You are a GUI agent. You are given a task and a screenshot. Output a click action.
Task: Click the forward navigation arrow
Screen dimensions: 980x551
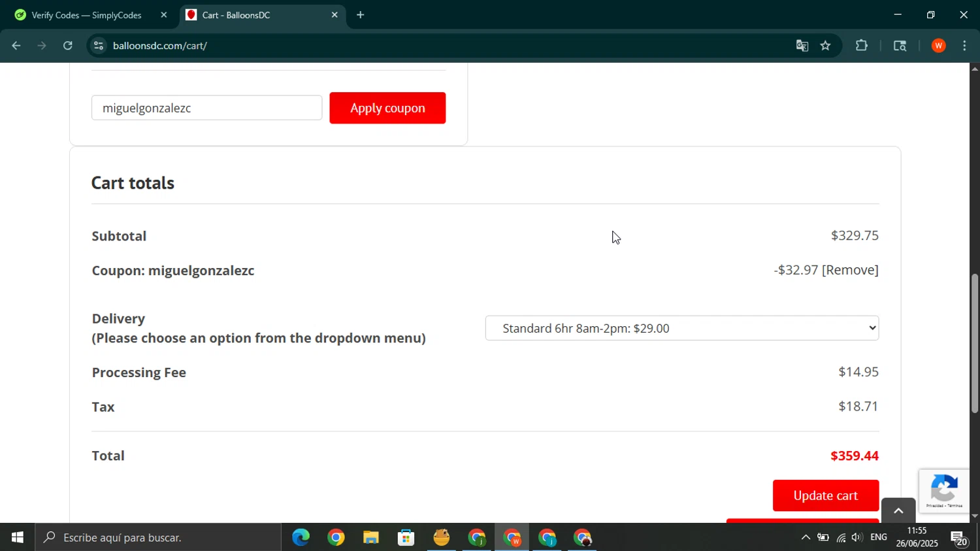click(x=42, y=46)
